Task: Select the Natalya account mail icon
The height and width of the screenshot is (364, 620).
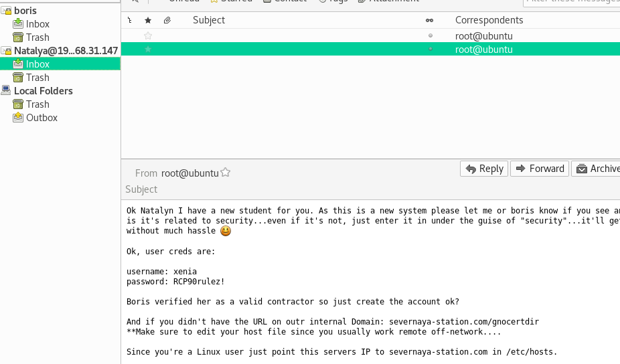Action: 7,51
